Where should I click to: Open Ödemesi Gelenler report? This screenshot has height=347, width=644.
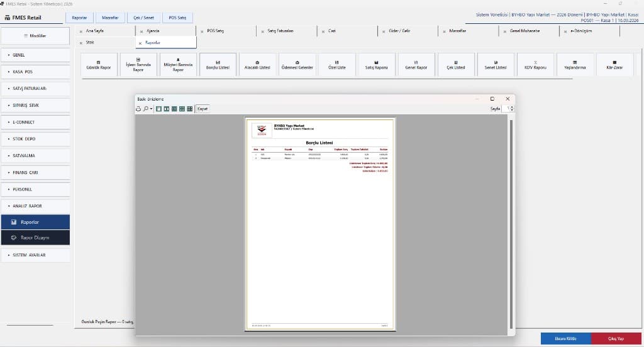297,65
